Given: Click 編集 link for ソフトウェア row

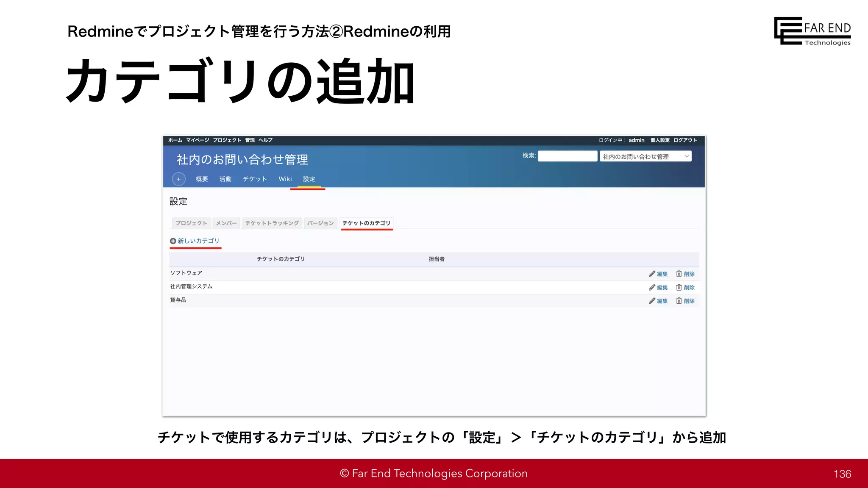Looking at the screenshot, I should tap(662, 274).
